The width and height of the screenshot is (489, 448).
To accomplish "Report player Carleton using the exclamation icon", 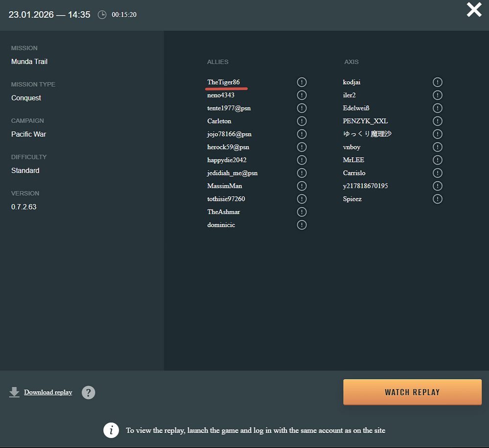I will click(x=302, y=121).
